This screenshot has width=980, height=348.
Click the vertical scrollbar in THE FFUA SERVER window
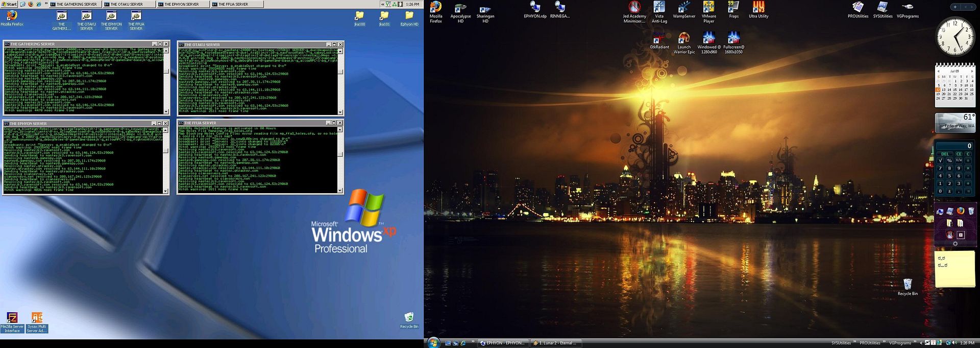tap(340, 159)
